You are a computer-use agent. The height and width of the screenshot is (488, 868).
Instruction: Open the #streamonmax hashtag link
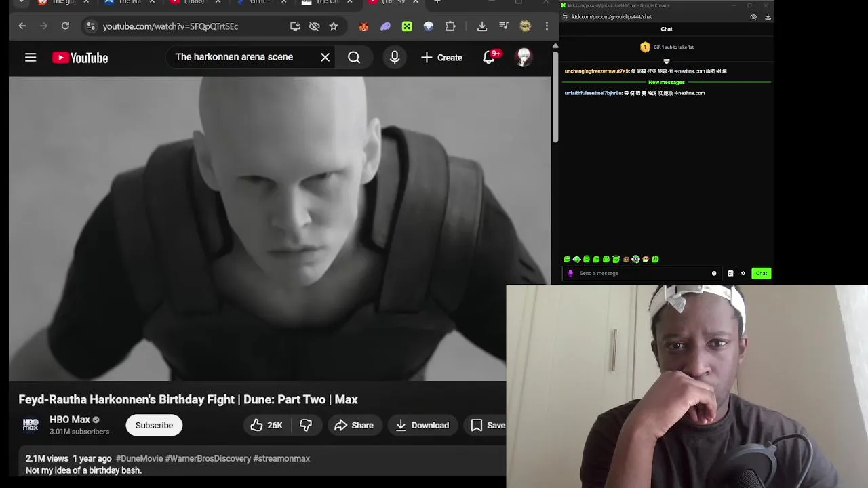pos(281,459)
